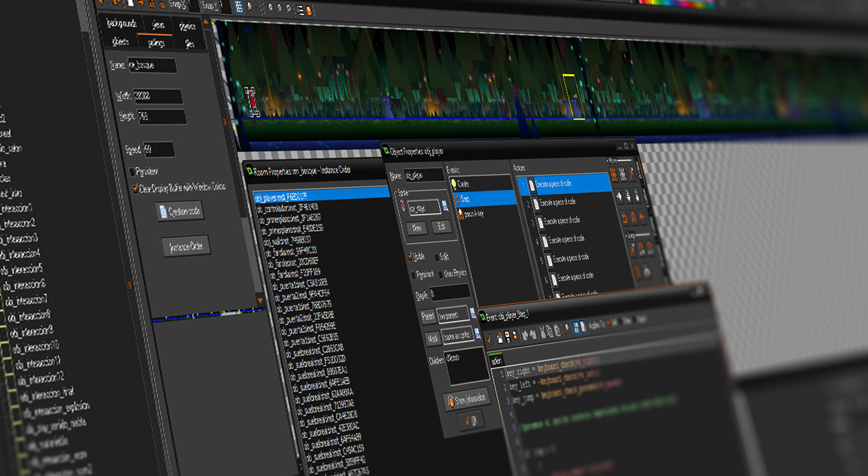Viewport: 868px width, 476px height.
Task: Click Create event lightbulb icon
Action: point(454,183)
